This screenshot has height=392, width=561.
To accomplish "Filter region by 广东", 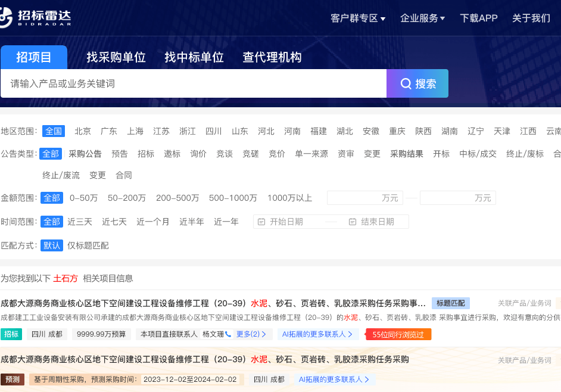I will tap(109, 132).
